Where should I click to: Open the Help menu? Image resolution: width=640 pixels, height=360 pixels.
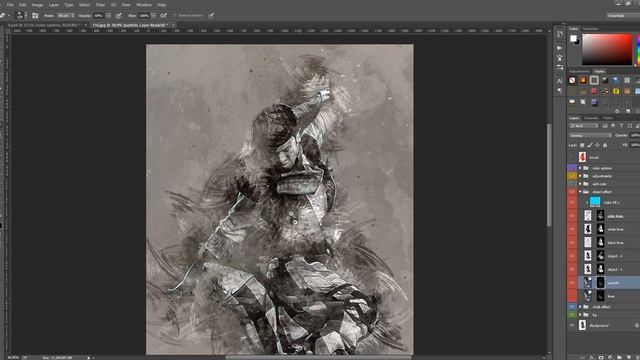[x=162, y=5]
